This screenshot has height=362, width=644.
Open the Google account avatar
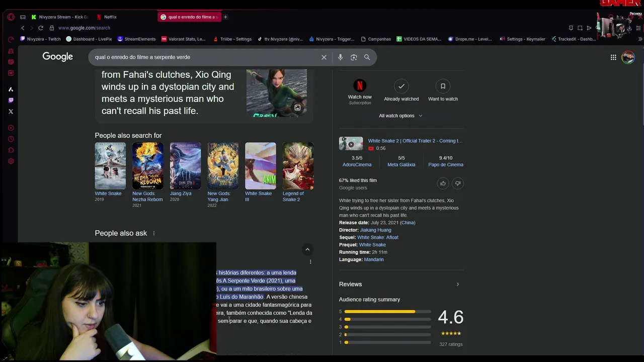[x=628, y=57]
